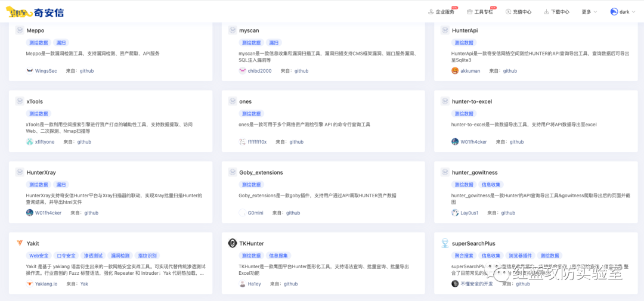
Task: Select 浏览器插件 tag on superSearchPlus card
Action: point(521,256)
